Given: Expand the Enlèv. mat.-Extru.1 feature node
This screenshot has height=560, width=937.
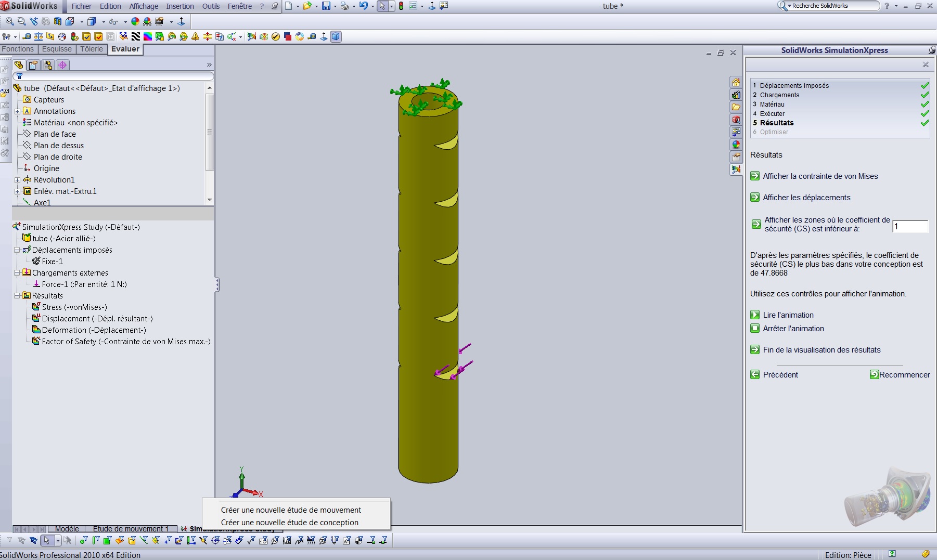Looking at the screenshot, I should pos(18,191).
